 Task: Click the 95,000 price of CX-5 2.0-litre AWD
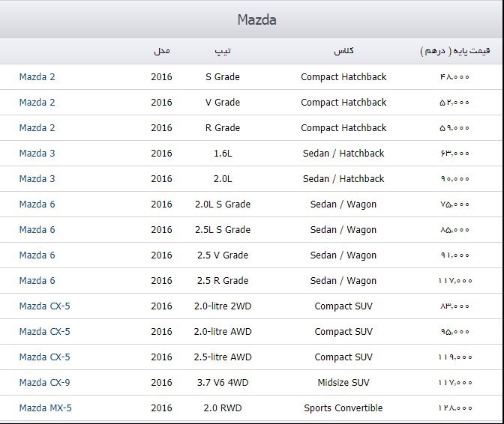coord(455,332)
